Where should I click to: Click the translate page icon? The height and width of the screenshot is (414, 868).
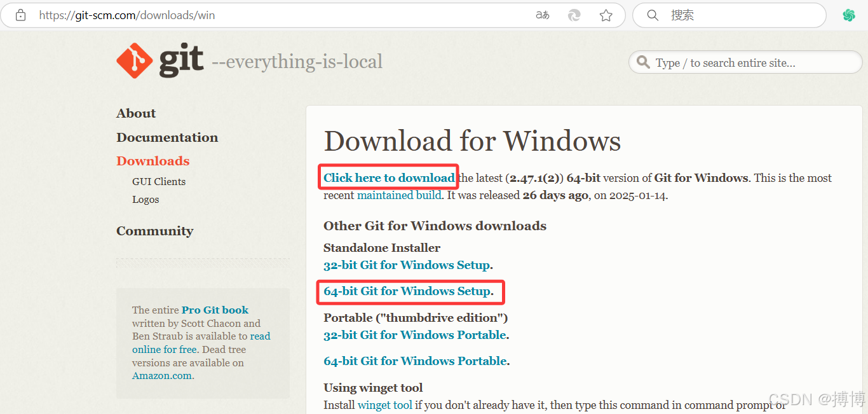pos(543,15)
